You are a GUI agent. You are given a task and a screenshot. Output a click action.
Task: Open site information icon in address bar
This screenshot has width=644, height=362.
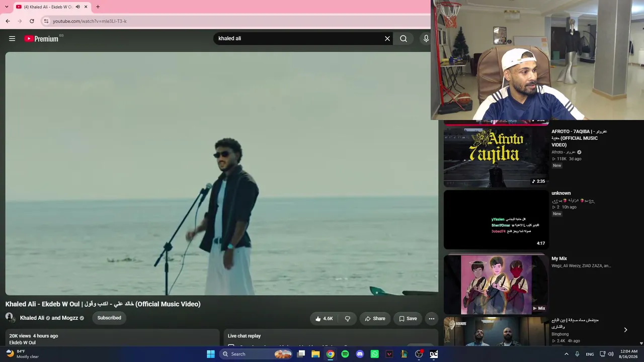click(x=46, y=21)
